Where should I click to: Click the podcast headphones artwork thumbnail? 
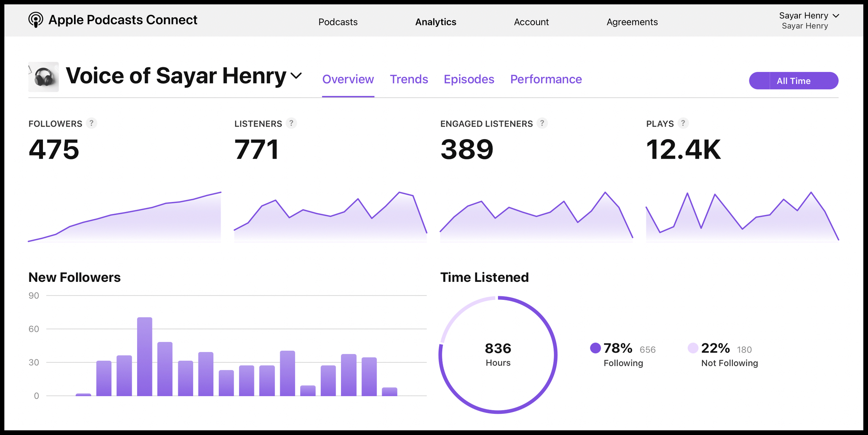point(43,77)
